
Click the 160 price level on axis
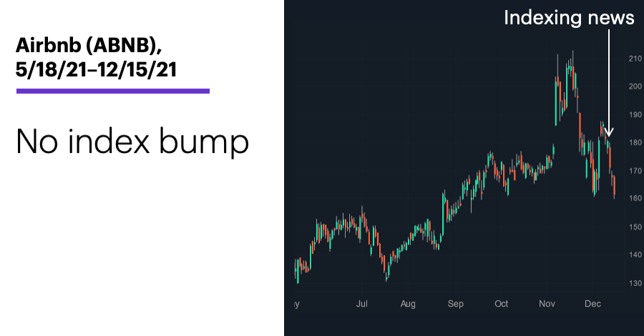click(x=635, y=199)
